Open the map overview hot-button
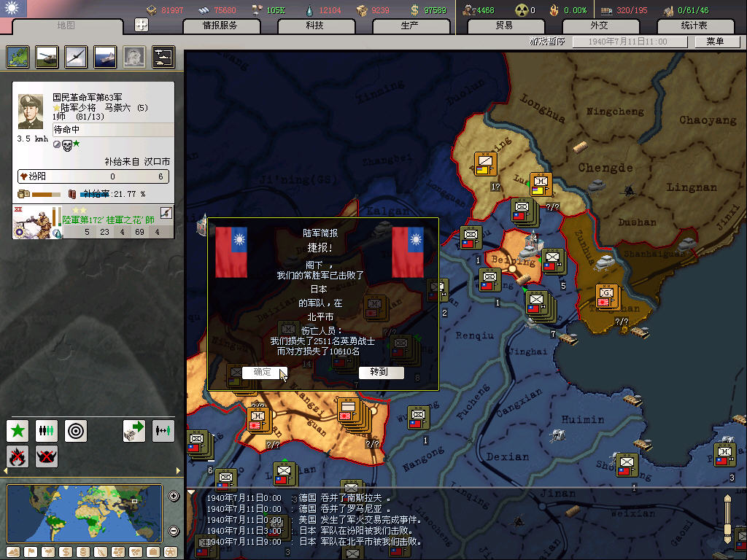Screen dimensions: 747x560 point(18,57)
